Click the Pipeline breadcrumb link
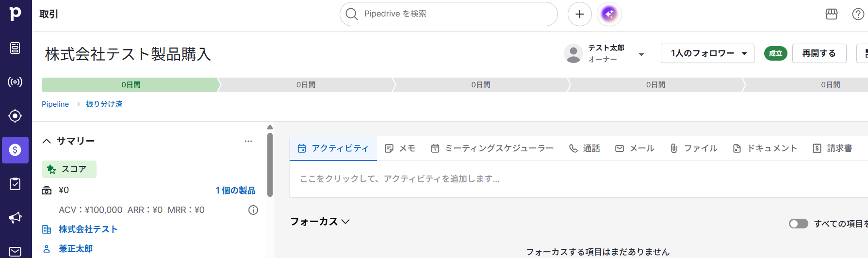This screenshot has width=868, height=258. (55, 104)
